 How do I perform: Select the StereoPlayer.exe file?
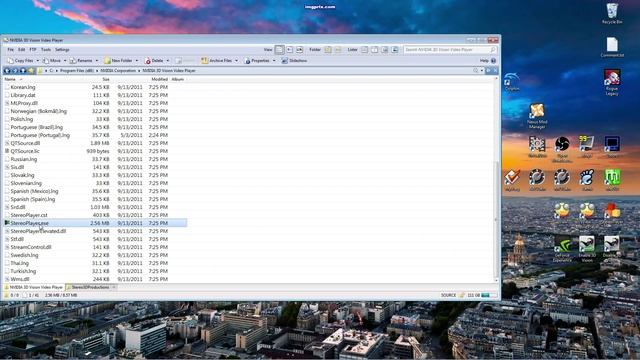(x=29, y=223)
